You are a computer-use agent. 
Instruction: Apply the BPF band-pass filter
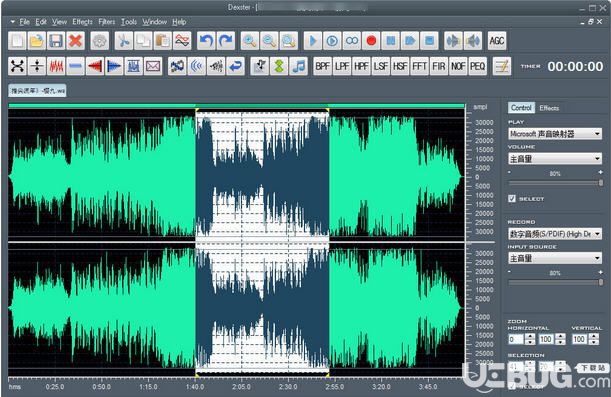coord(323,66)
